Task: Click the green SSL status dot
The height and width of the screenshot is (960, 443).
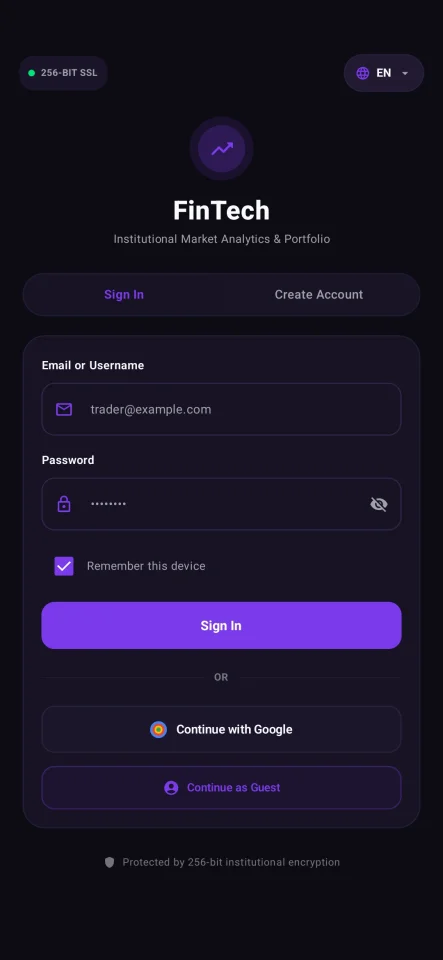Action: (x=31, y=73)
